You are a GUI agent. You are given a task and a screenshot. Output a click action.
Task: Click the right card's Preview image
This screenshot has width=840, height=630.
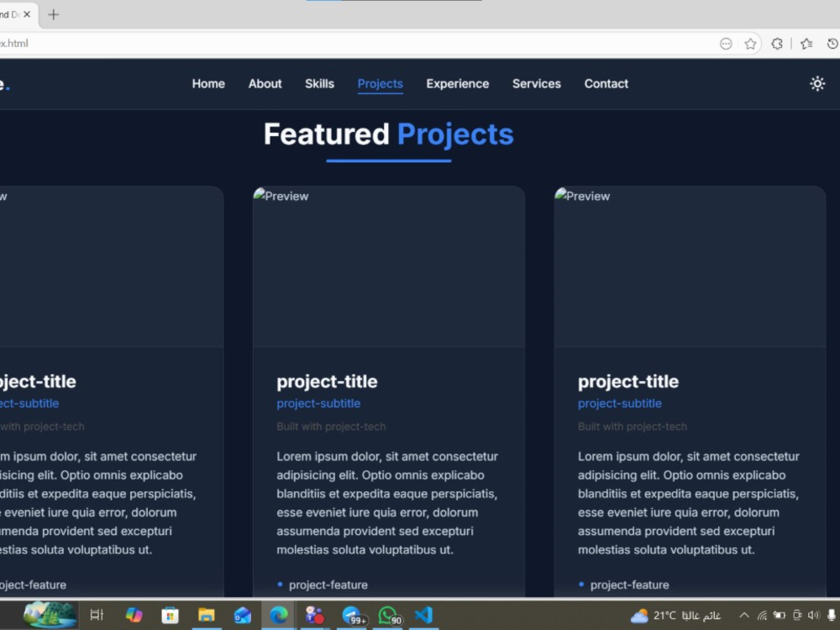[x=690, y=267]
